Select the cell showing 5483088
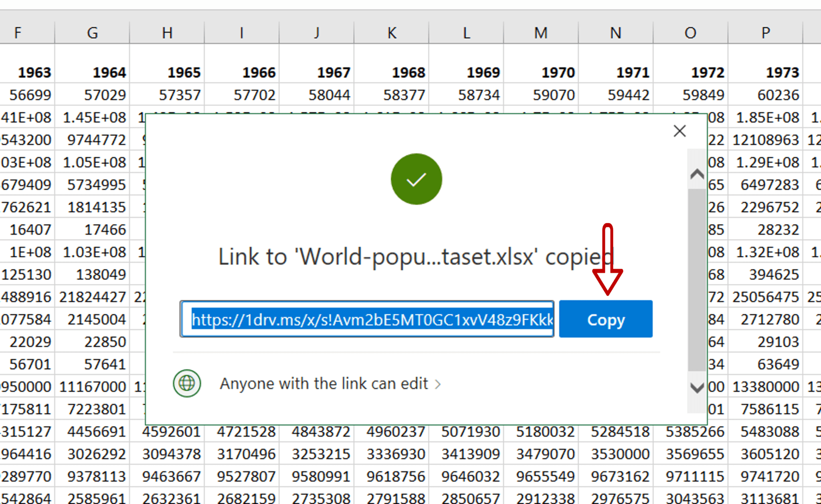The height and width of the screenshot is (504, 821). pos(766,431)
